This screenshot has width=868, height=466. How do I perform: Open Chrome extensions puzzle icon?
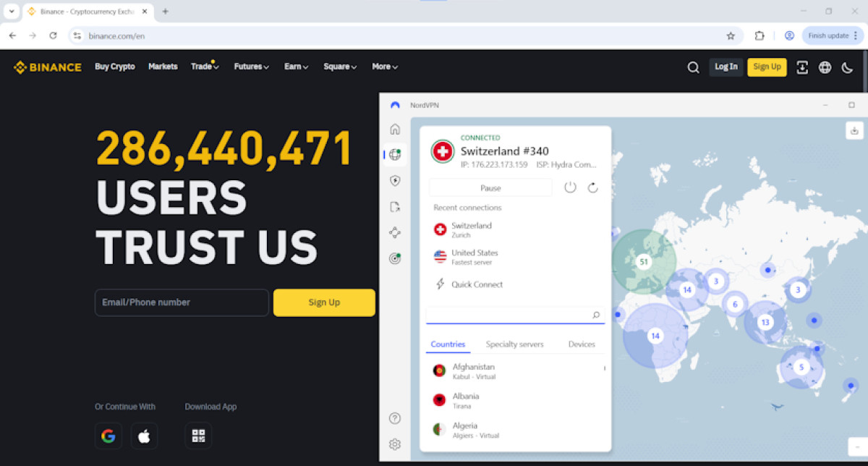[x=759, y=35]
